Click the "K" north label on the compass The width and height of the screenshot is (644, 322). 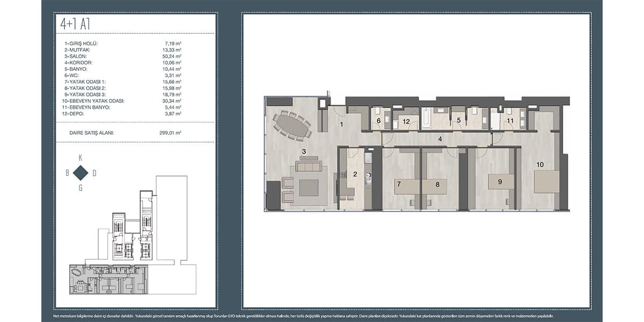(x=80, y=158)
